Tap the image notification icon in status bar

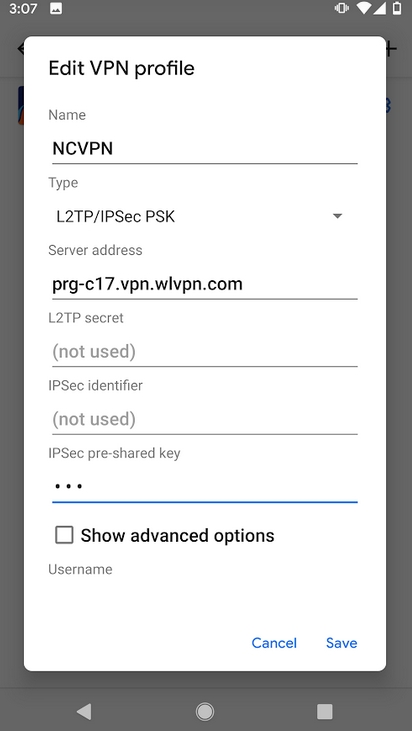[56, 9]
